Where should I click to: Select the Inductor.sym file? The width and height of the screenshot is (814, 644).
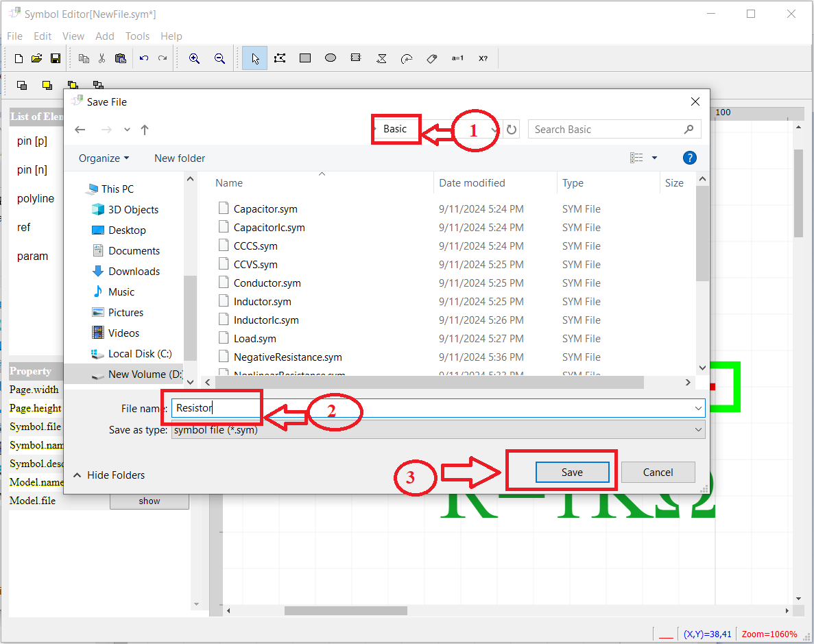coord(262,302)
